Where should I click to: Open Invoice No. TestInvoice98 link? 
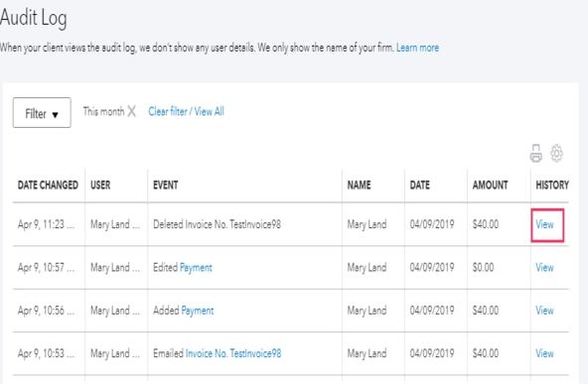point(232,353)
